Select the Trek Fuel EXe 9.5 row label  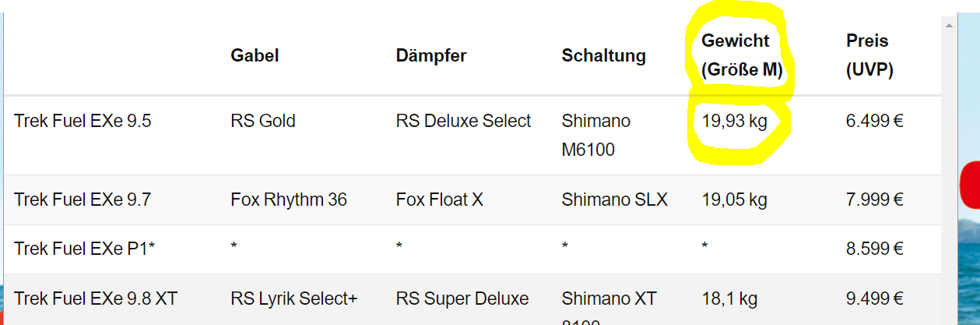pyautogui.click(x=71, y=121)
